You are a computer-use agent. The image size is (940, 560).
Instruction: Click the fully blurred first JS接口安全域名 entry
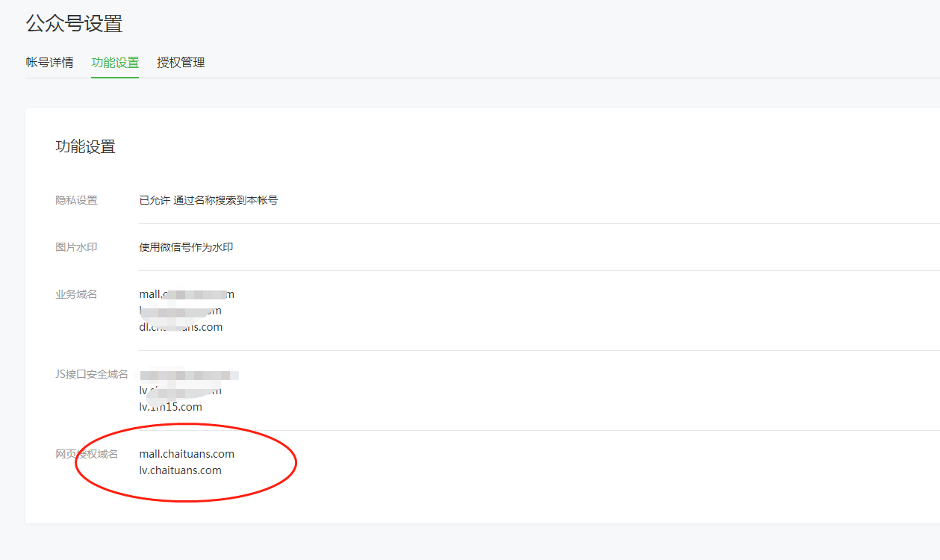(x=189, y=374)
